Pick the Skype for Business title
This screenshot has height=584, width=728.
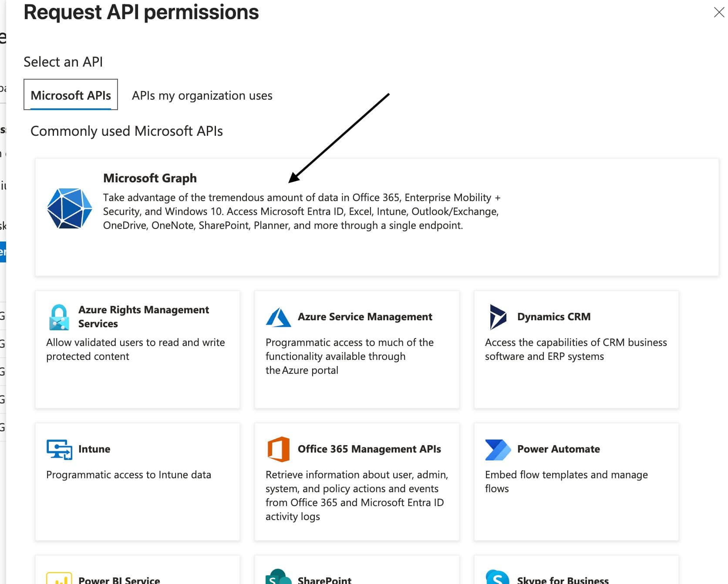click(563, 580)
